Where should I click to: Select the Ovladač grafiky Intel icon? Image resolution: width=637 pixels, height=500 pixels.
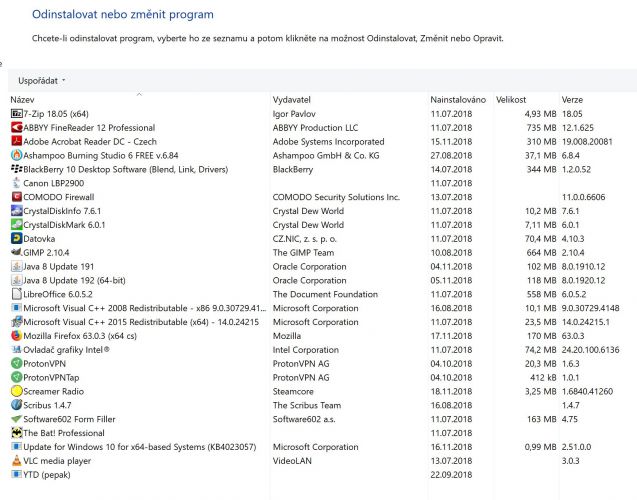coord(16,350)
